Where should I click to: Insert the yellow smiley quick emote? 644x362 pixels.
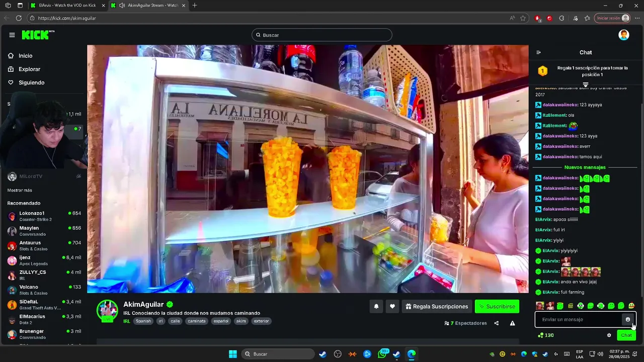[631, 306]
